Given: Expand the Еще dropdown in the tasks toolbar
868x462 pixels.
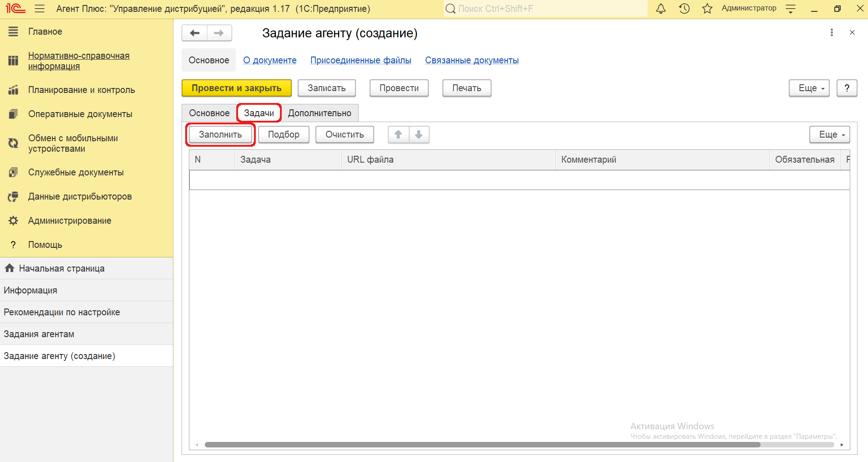Looking at the screenshot, I should [830, 134].
